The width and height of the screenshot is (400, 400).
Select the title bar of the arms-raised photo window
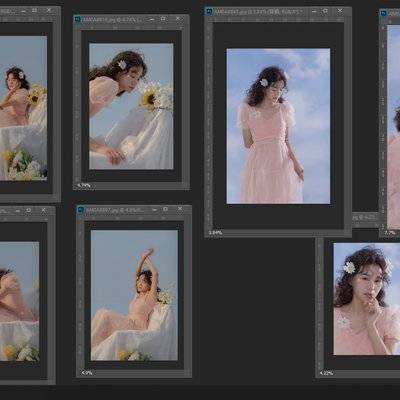pyautogui.click(x=134, y=210)
